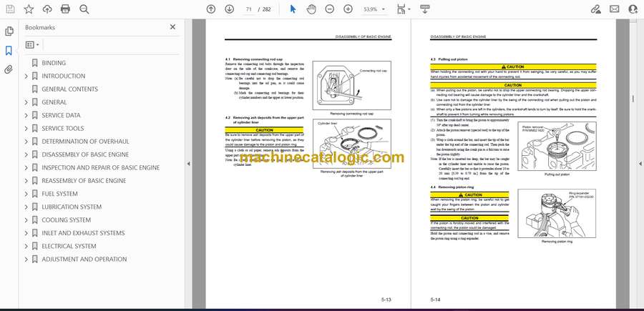The height and width of the screenshot is (311, 644).
Task: Click the page number '5-13' footer
Action: (x=386, y=300)
